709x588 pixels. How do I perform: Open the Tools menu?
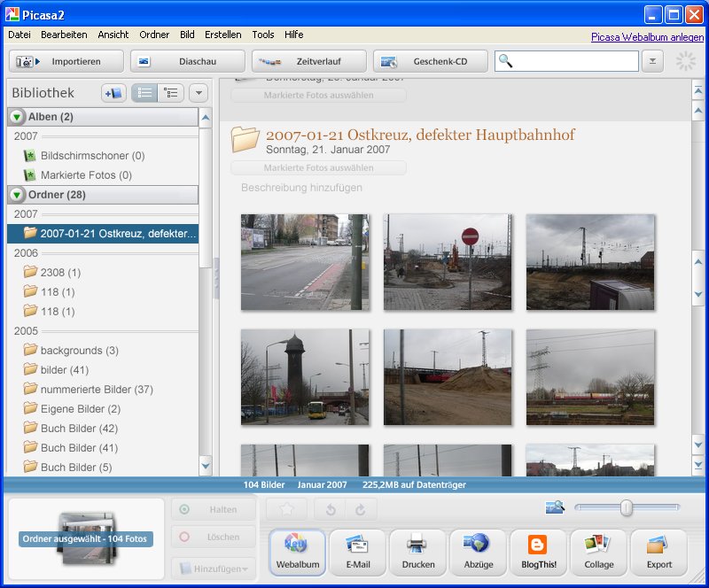262,35
